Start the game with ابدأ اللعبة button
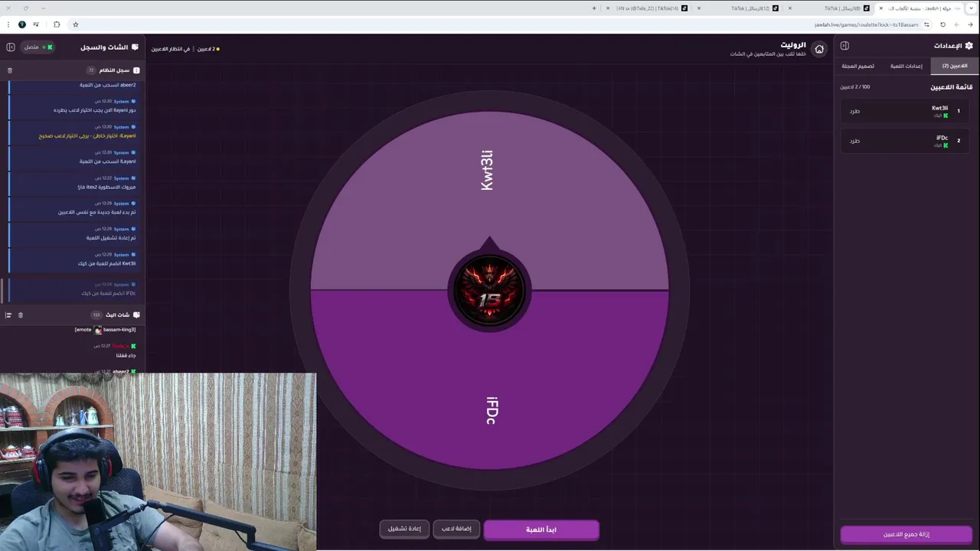The image size is (980, 551). coord(541,530)
